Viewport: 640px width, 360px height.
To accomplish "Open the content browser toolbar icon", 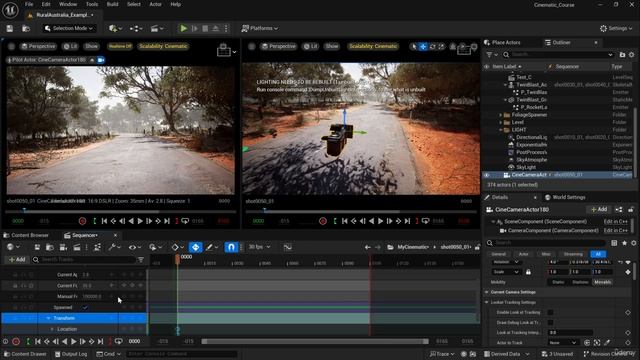I will click(x=26, y=28).
